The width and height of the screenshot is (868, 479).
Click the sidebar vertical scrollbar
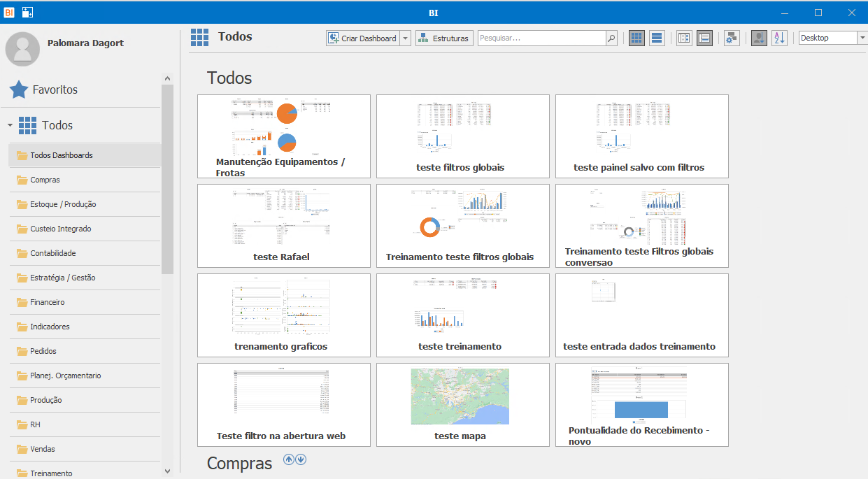point(167,178)
